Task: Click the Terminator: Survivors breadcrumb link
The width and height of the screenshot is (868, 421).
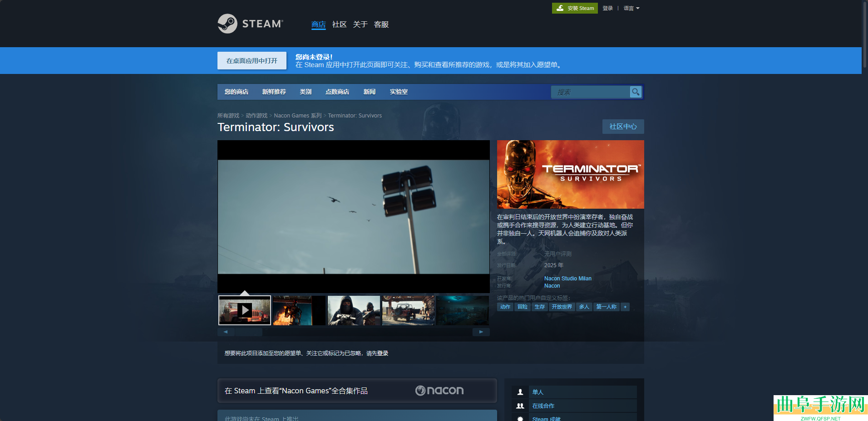Action: click(355, 116)
